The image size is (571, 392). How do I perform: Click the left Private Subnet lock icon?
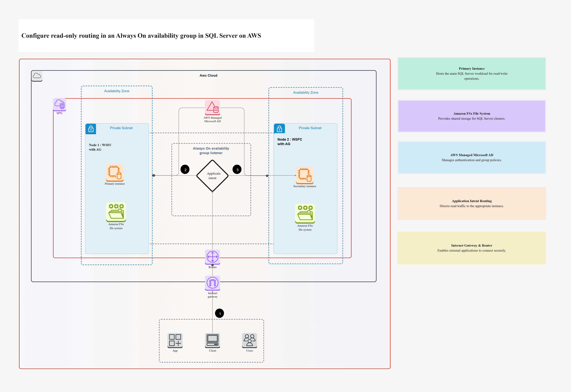click(91, 129)
